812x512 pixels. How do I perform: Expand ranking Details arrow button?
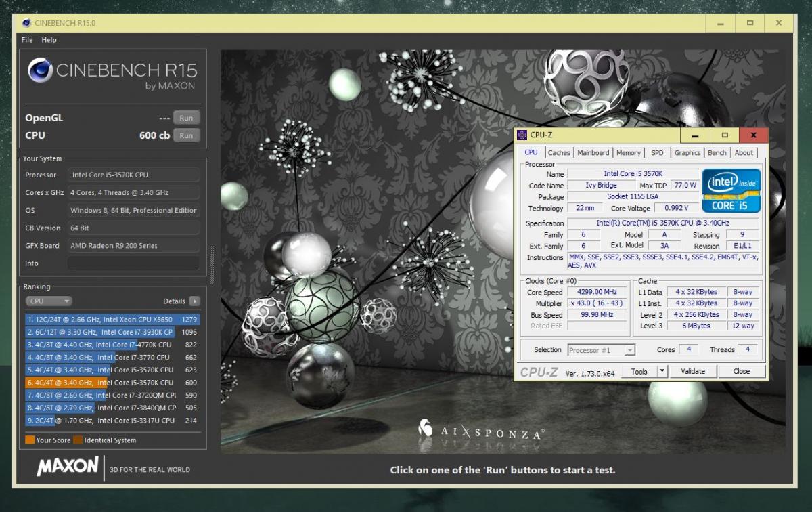195,301
